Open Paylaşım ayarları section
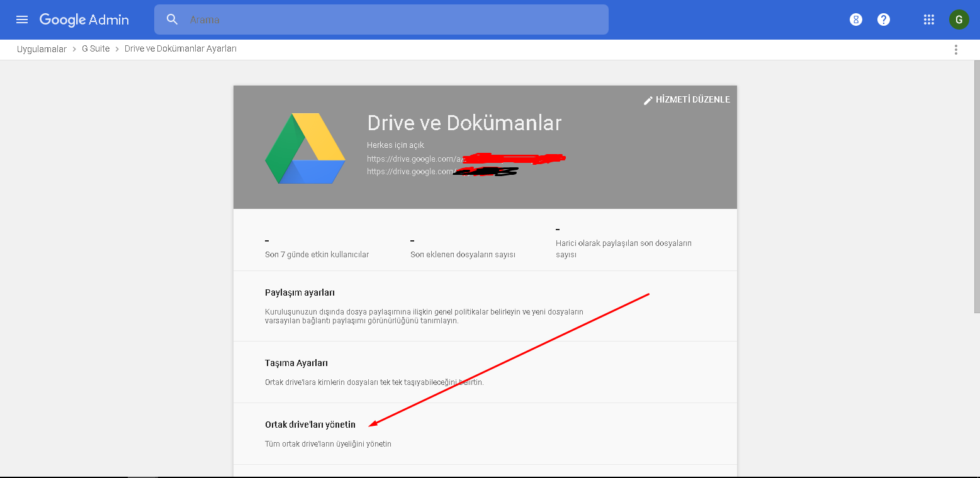 click(x=485, y=306)
